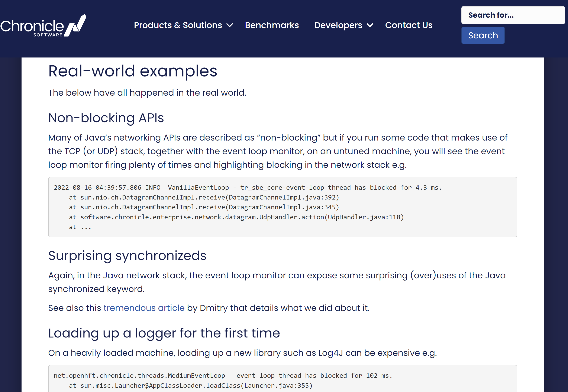Screen dimensions: 568x392
Task: Go to Contact Us
Action: tap(409, 25)
